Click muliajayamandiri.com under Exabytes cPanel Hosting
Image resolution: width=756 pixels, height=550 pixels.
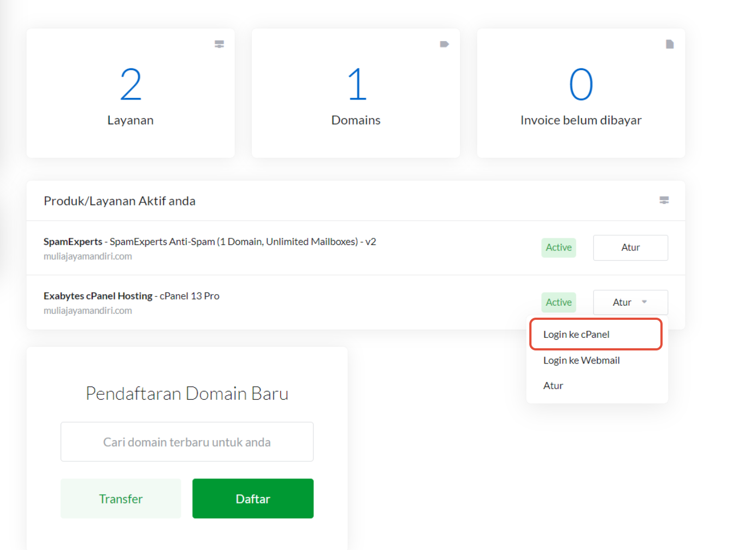point(88,311)
